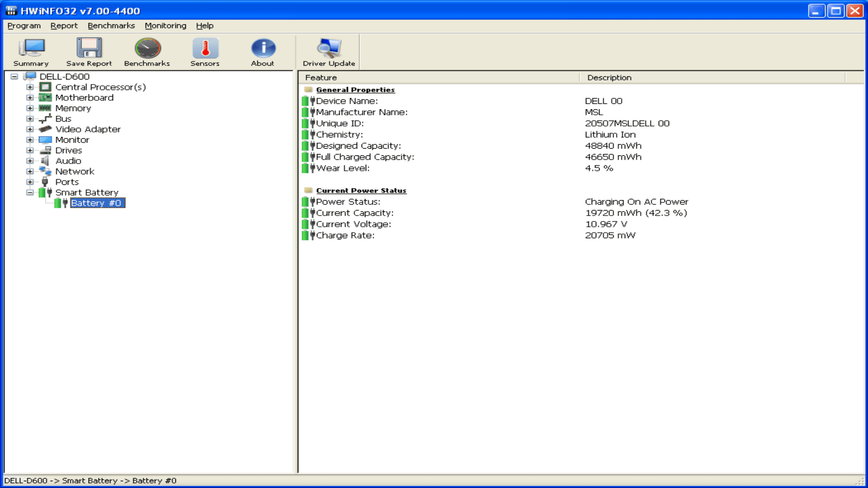Open the Summary toolbar icon

coord(31,48)
